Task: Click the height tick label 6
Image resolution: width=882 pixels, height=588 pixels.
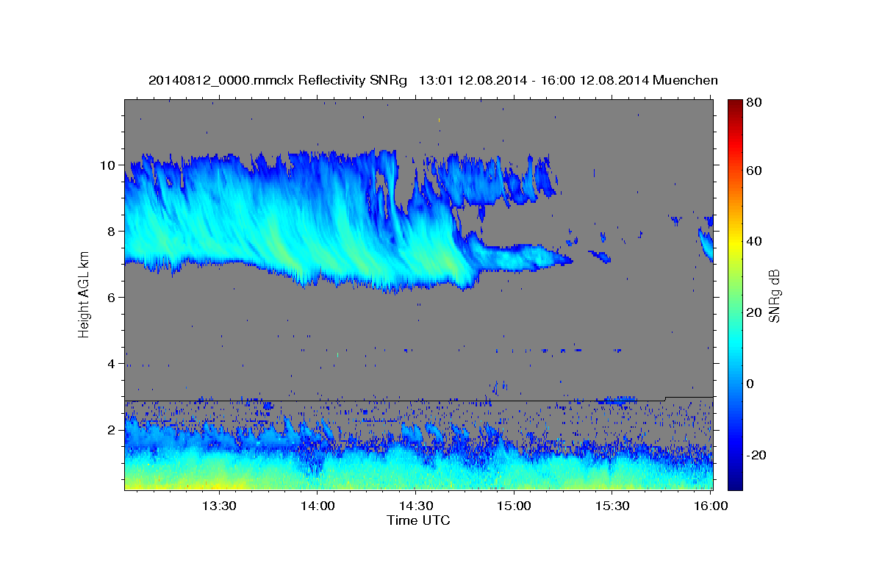Action: tap(112, 298)
